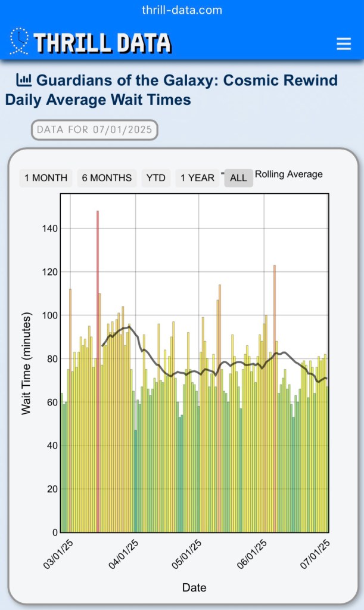Click the bar chart icon beside the title

pos(24,79)
